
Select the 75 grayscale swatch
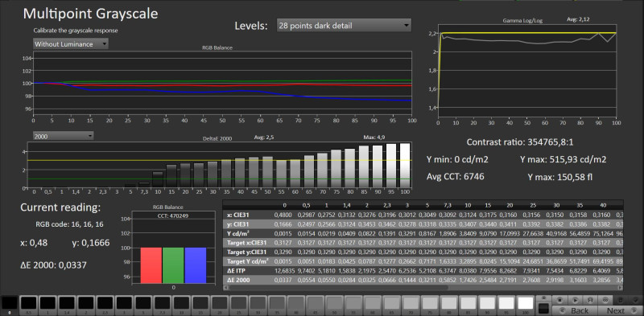(x=430, y=305)
